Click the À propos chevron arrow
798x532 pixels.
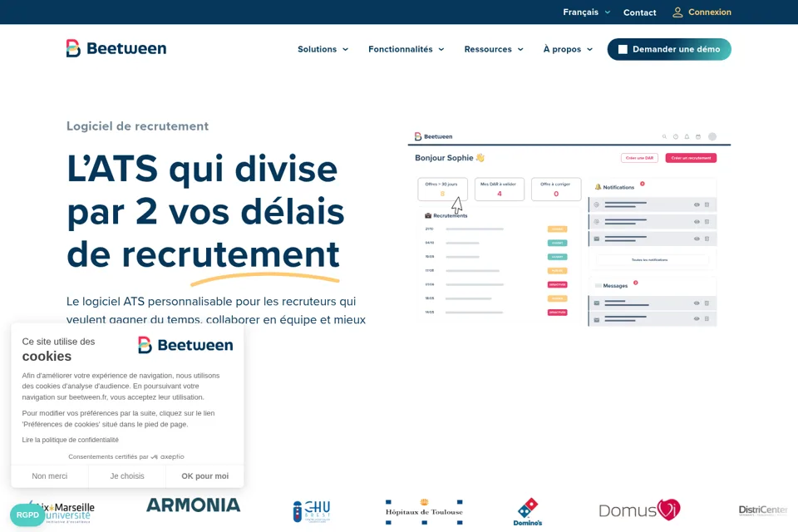tap(590, 49)
